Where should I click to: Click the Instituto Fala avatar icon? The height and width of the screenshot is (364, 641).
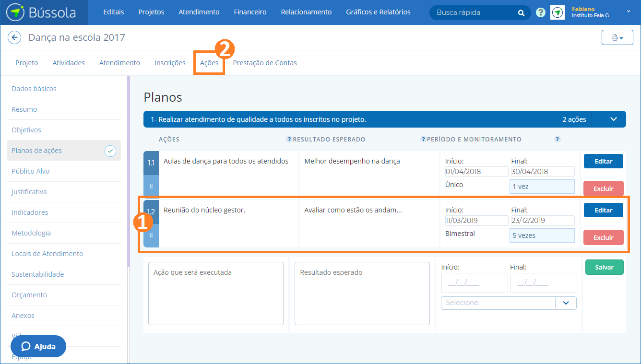(x=558, y=12)
